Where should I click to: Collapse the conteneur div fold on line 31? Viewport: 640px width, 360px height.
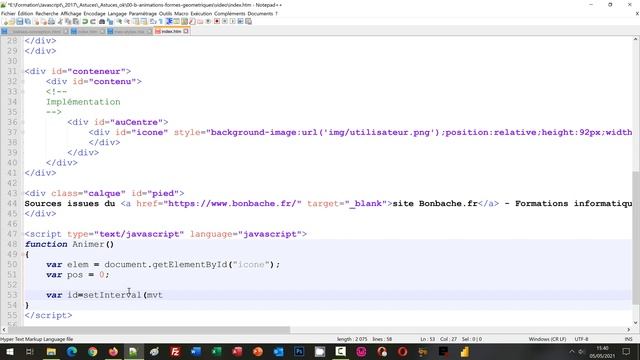point(23,71)
